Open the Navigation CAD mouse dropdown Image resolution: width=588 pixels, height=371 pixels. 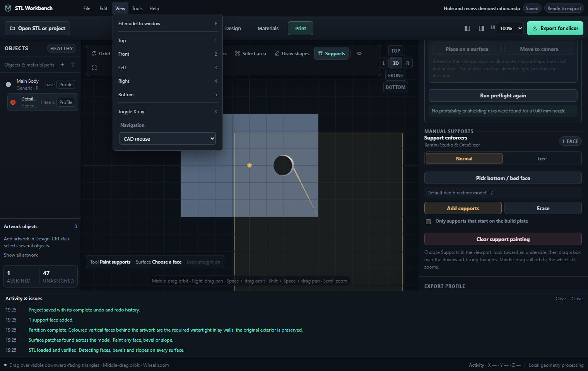[168, 139]
